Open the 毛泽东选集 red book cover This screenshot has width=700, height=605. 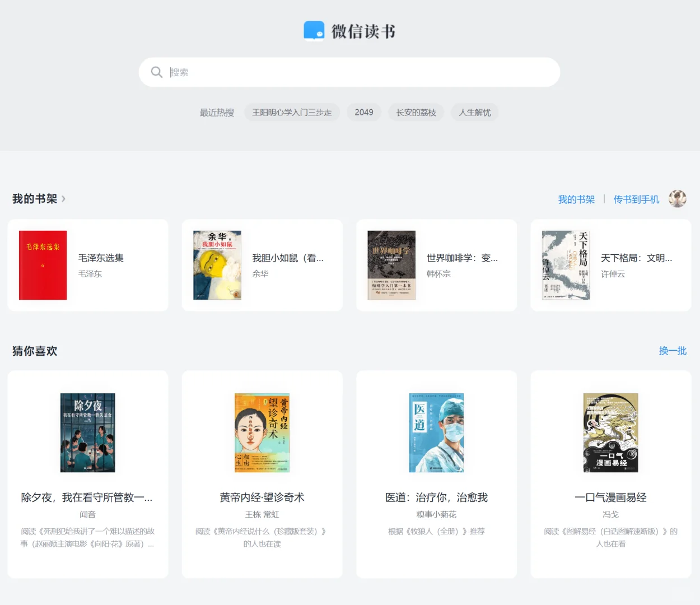(43, 265)
